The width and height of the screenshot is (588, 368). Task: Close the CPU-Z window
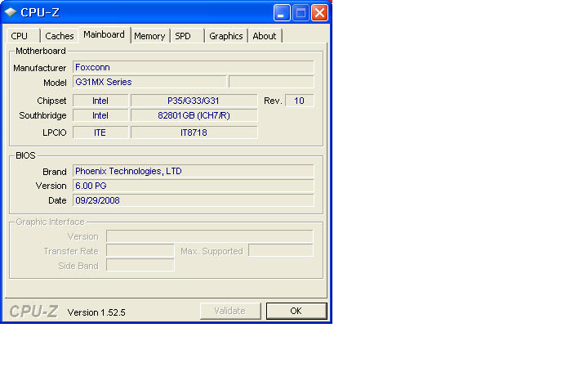[319, 13]
